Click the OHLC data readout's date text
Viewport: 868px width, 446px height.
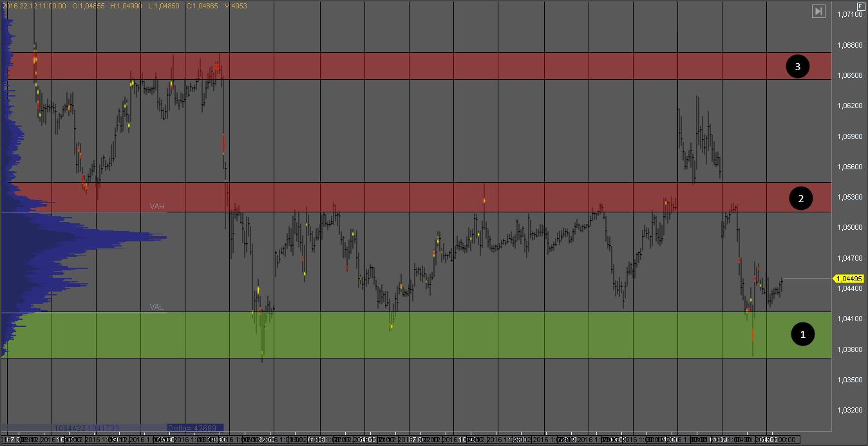tap(33, 5)
